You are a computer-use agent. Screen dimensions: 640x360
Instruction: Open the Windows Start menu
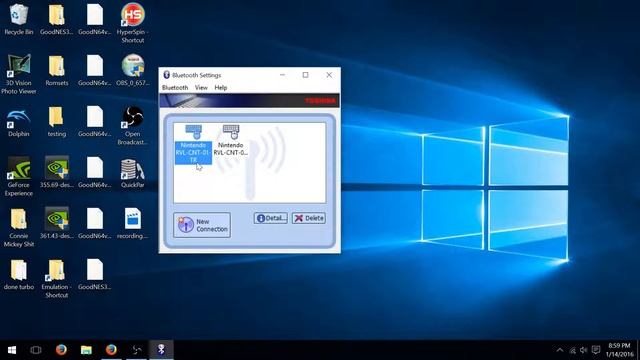click(x=12, y=350)
